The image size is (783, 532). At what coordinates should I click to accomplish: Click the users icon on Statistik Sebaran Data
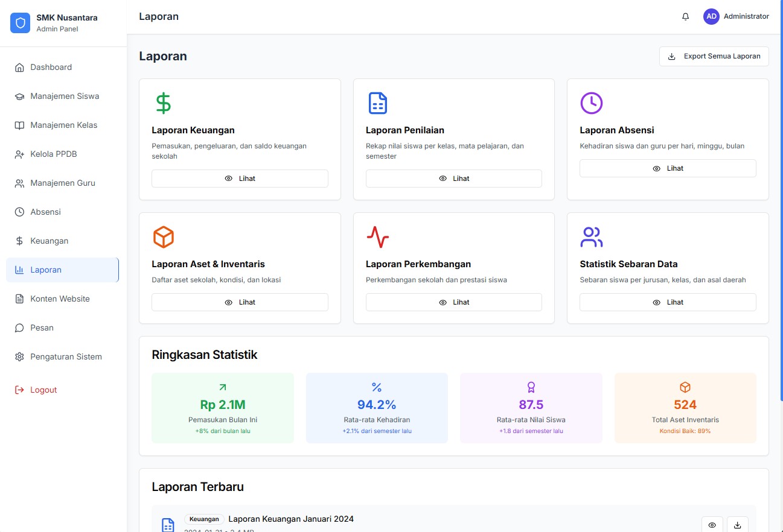(591, 237)
